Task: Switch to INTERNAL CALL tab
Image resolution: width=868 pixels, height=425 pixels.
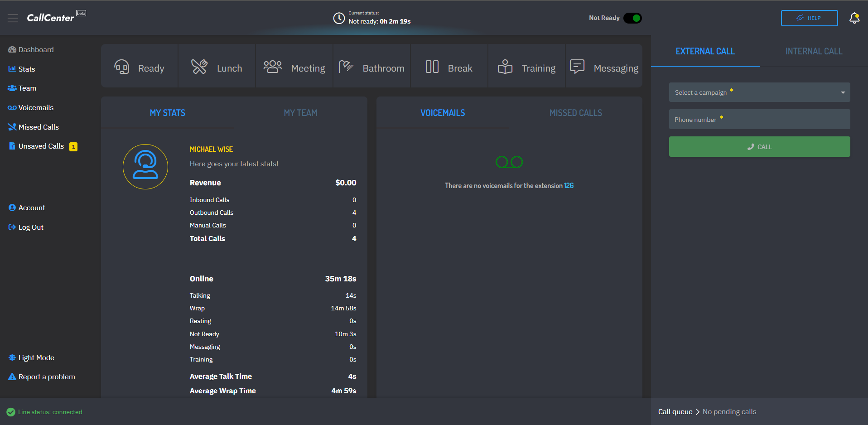Action: 813,51
